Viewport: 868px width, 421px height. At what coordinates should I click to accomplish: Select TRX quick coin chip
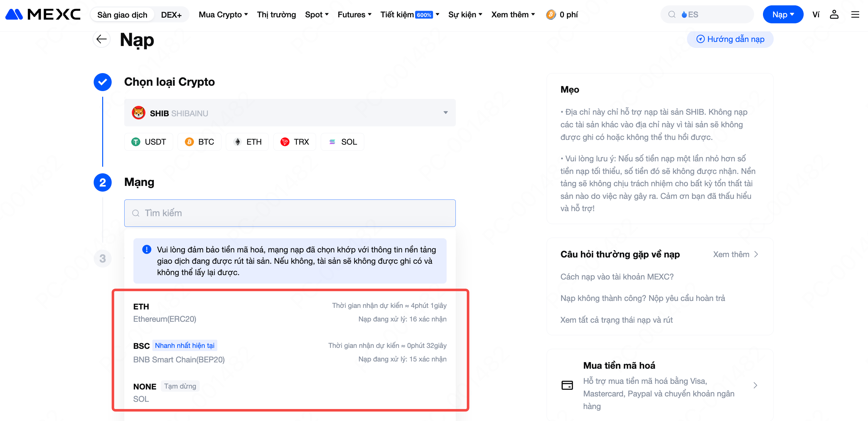pyautogui.click(x=295, y=142)
